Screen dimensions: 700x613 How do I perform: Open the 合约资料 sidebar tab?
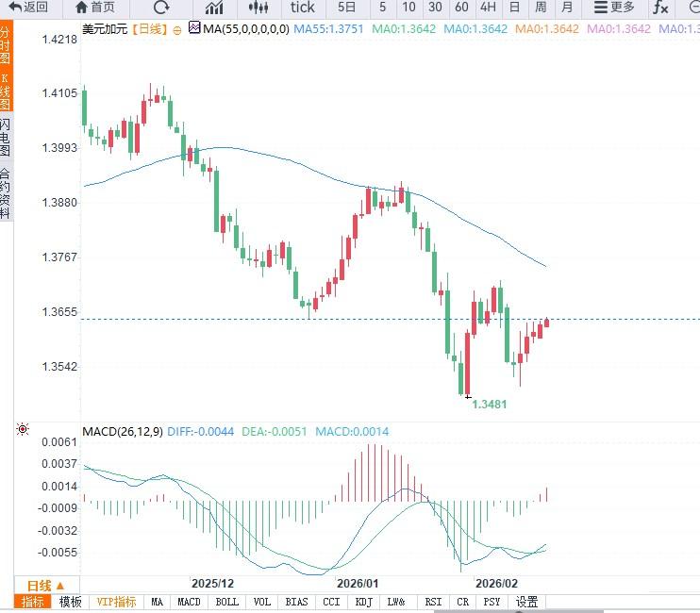click(x=6, y=193)
